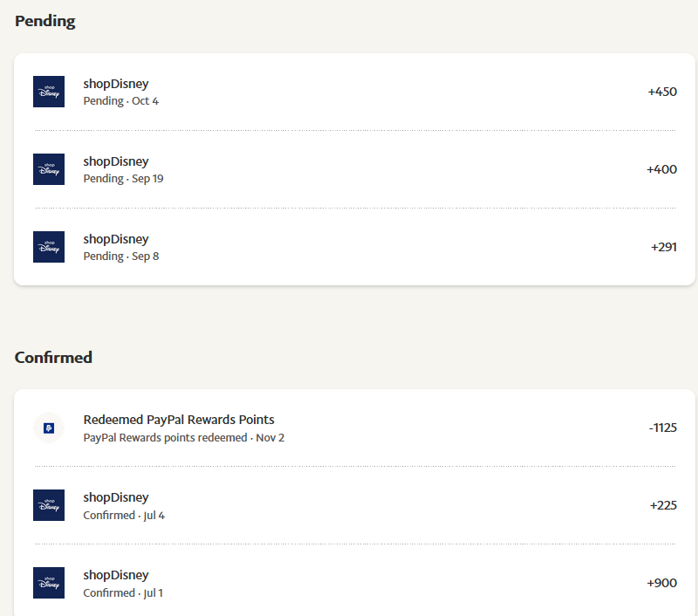Click the shopDisney logo for Jul 4 transaction
The image size is (698, 616).
point(49,505)
